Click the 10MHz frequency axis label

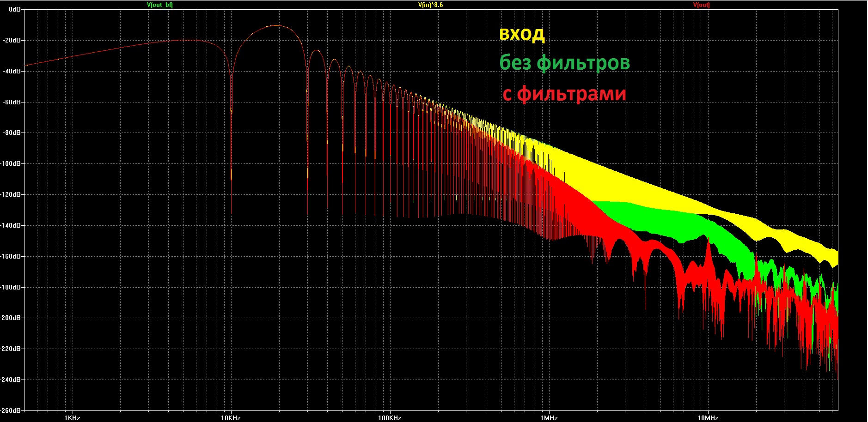pos(708,418)
